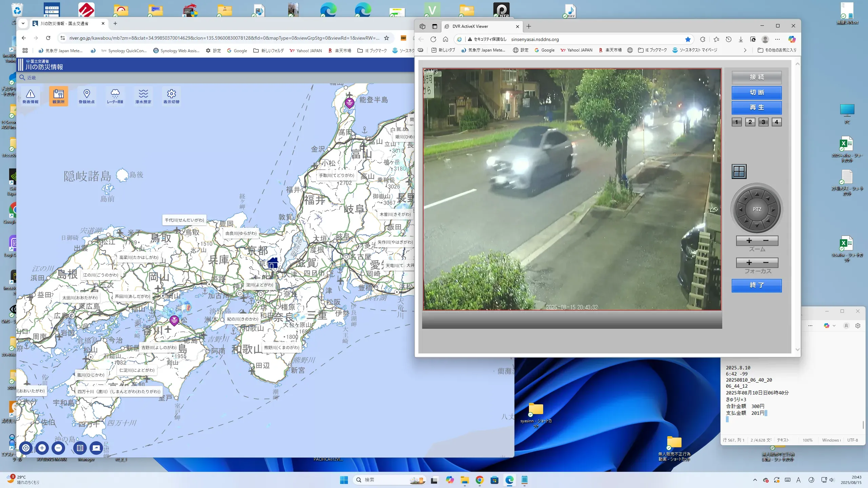The width and height of the screenshot is (868, 488).
Task: Show hidden system tray icons
Action: coord(755,480)
